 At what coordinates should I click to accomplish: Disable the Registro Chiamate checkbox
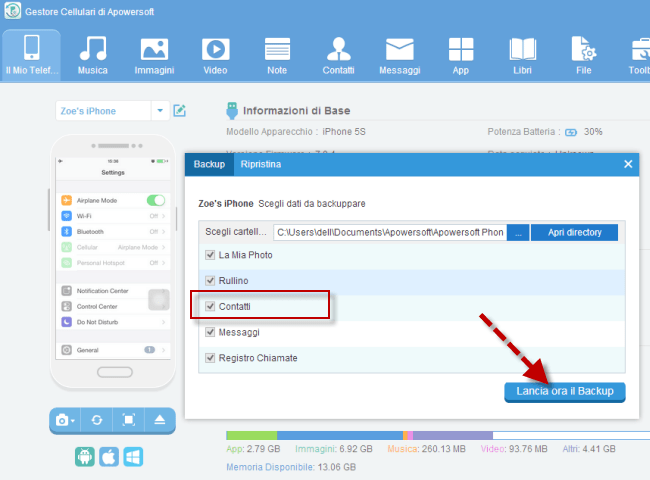click(210, 358)
